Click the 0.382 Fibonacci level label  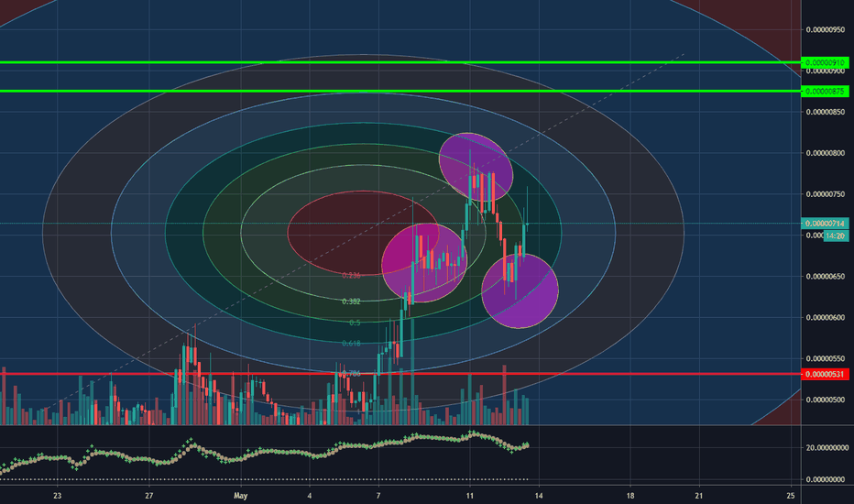(x=351, y=301)
